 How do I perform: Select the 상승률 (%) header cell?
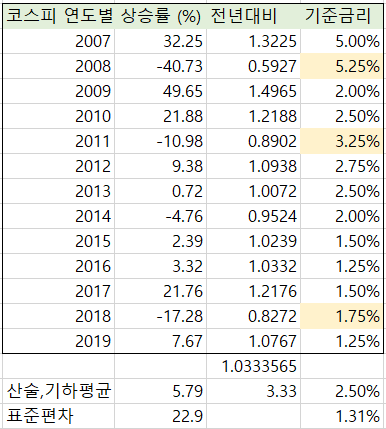pyautogui.click(x=160, y=16)
